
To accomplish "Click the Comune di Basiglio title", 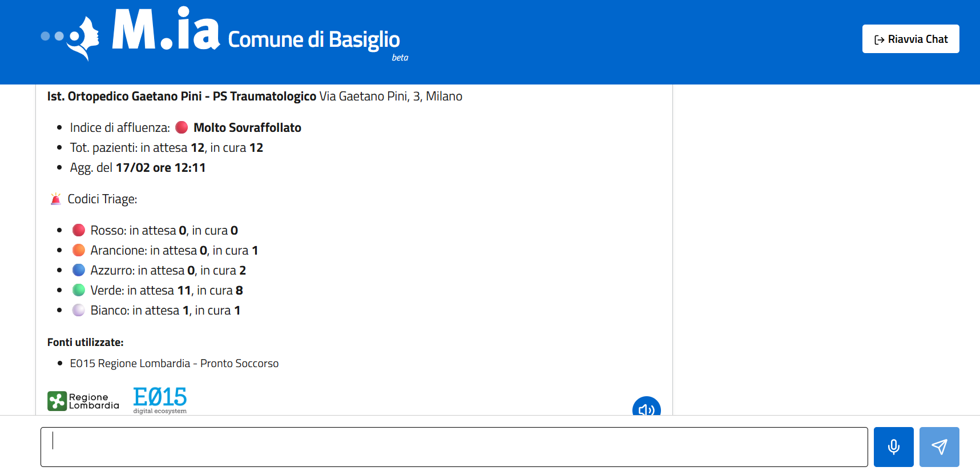I will click(x=313, y=39).
